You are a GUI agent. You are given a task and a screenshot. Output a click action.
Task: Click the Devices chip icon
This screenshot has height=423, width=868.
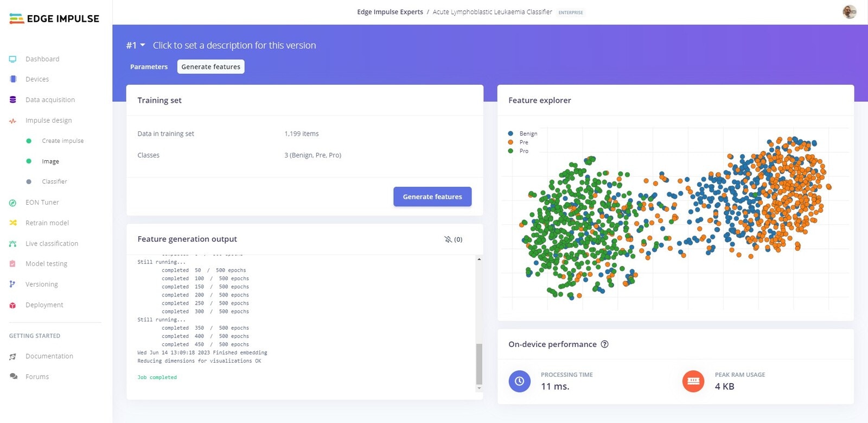[x=13, y=79]
